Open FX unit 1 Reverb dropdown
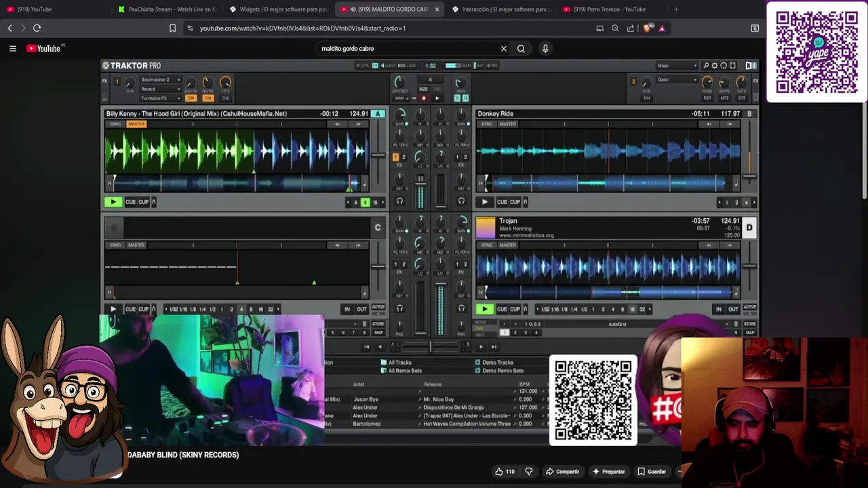This screenshot has width=868, height=488. tap(160, 89)
